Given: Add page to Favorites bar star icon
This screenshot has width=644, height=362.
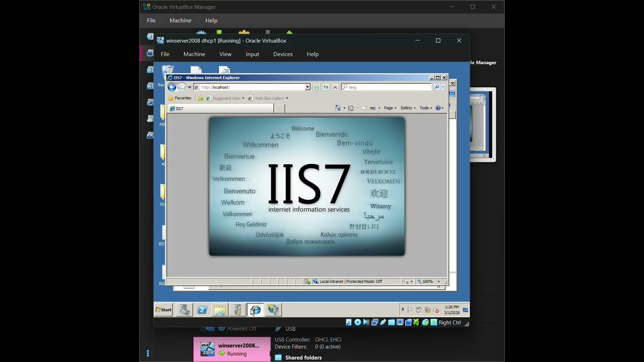Looking at the screenshot, I should coord(200,98).
